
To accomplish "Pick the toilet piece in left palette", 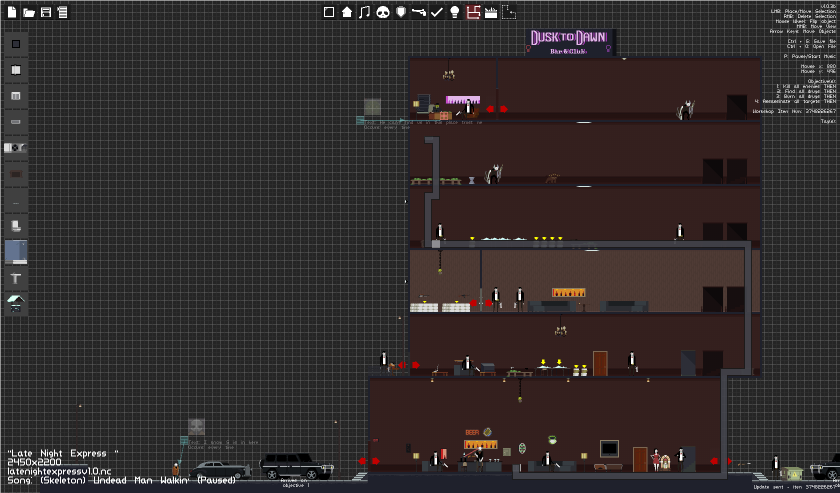I will [x=16, y=226].
